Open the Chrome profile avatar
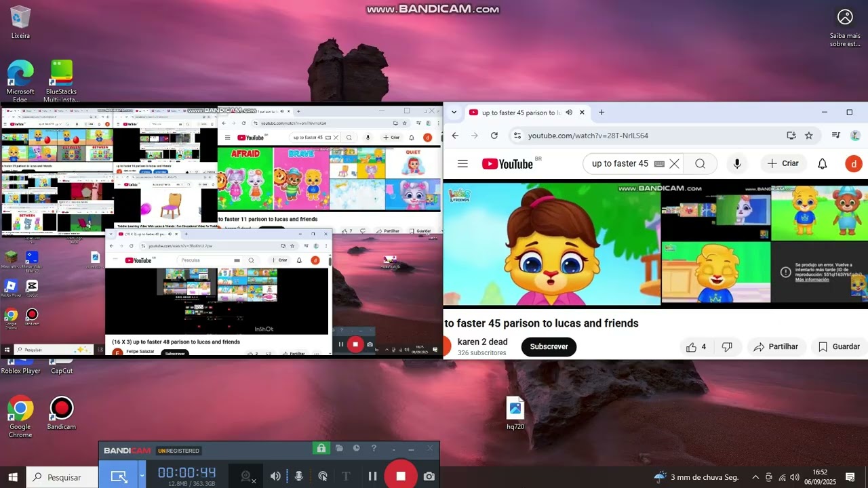The height and width of the screenshot is (488, 868). pos(855,136)
